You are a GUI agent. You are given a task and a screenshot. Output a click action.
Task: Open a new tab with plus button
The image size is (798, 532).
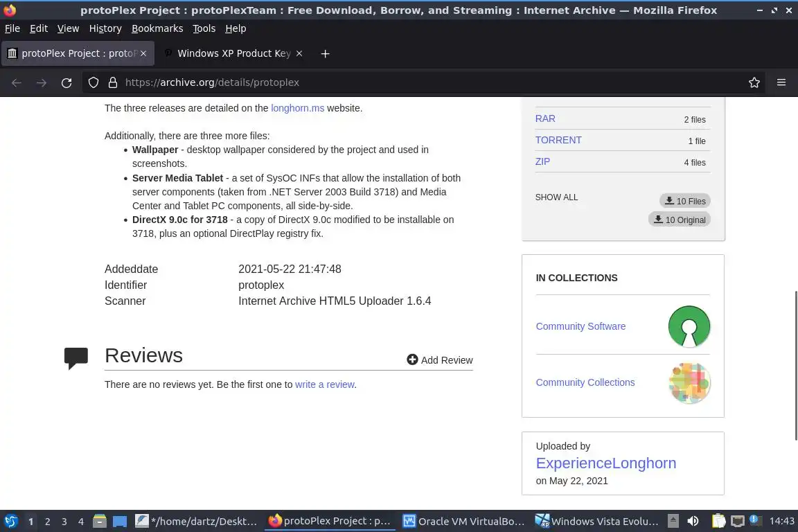coord(325,53)
